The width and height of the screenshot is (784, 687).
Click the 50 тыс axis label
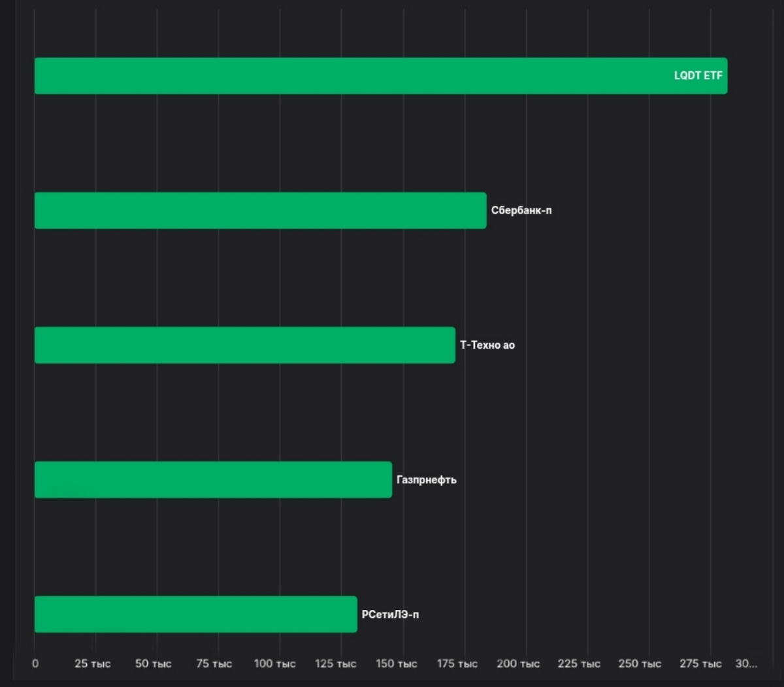tap(154, 663)
